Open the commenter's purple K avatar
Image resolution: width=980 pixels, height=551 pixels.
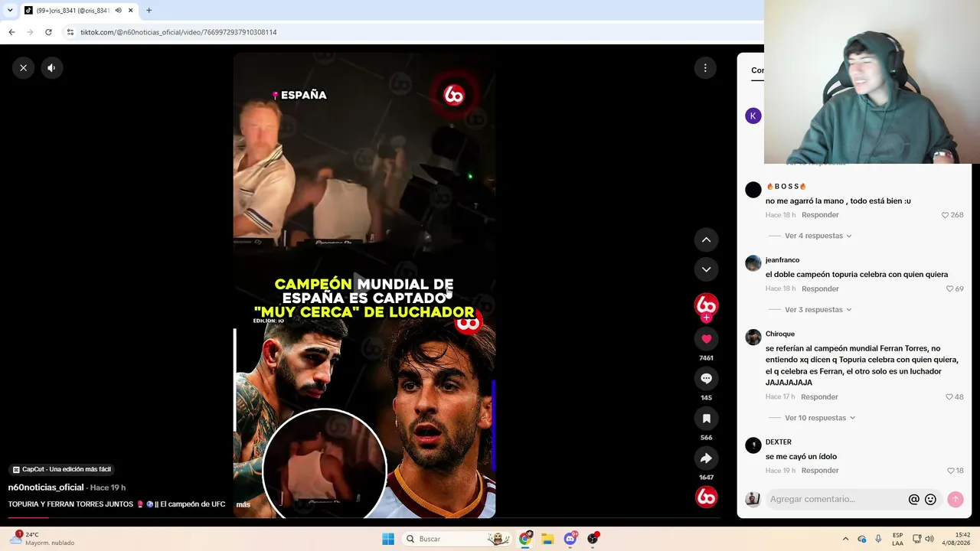[x=753, y=116]
